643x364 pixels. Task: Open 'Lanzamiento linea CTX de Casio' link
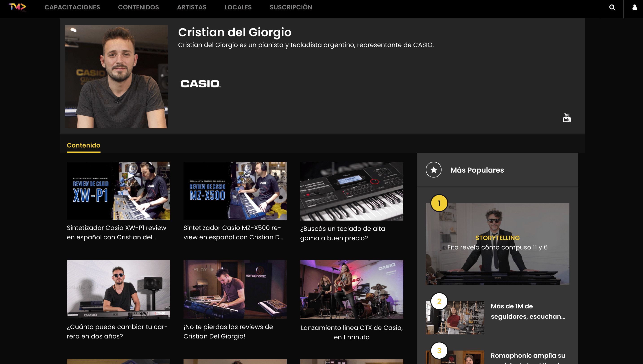[x=352, y=332]
